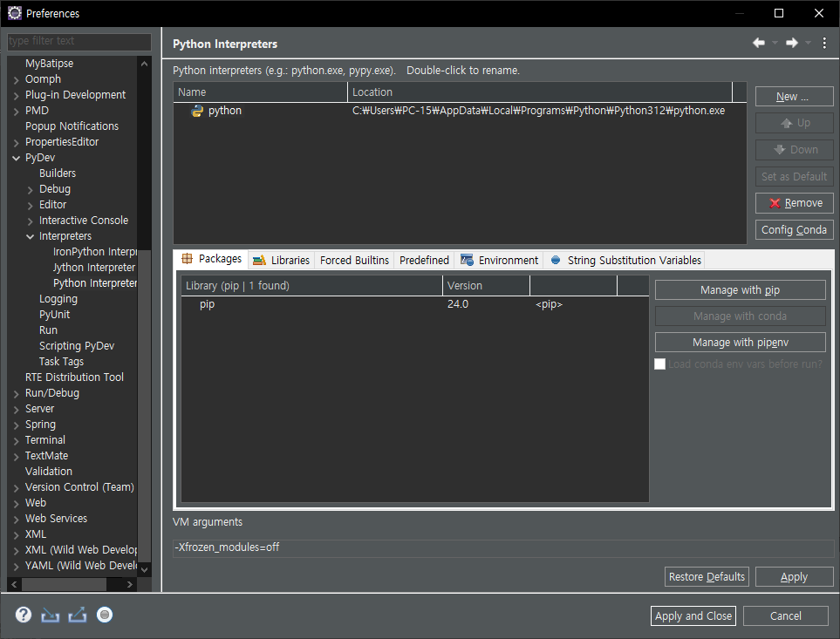Expand the Interactive Console node
This screenshot has width=840, height=639.
click(30, 221)
